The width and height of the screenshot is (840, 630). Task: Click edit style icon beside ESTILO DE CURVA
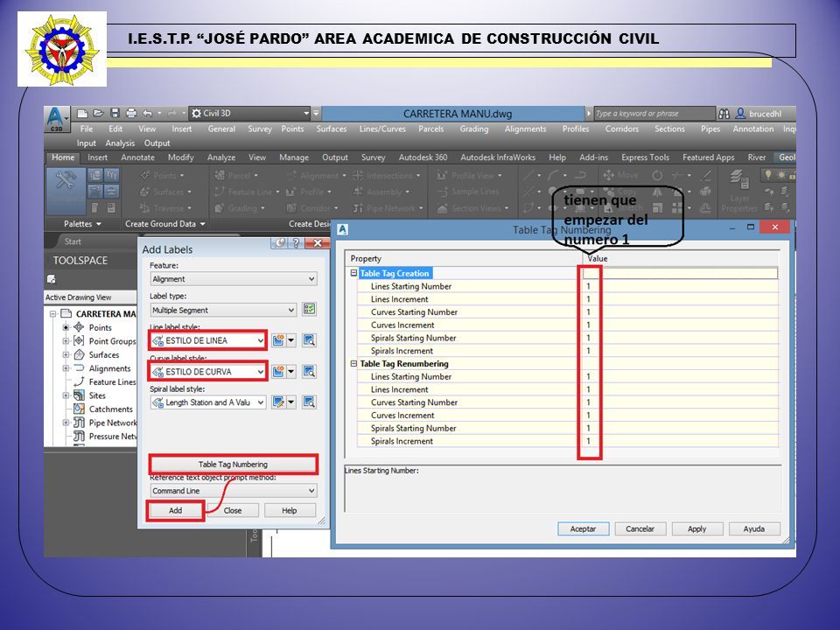[278, 371]
